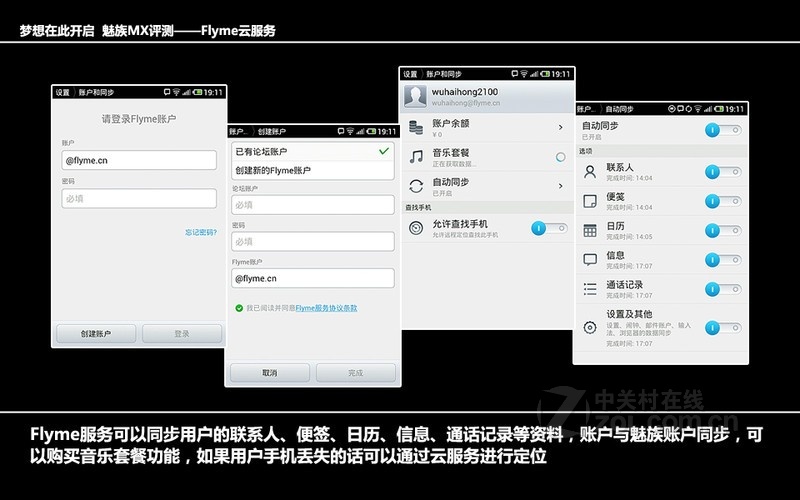Toggle the 便笺 sync switch

(x=723, y=202)
